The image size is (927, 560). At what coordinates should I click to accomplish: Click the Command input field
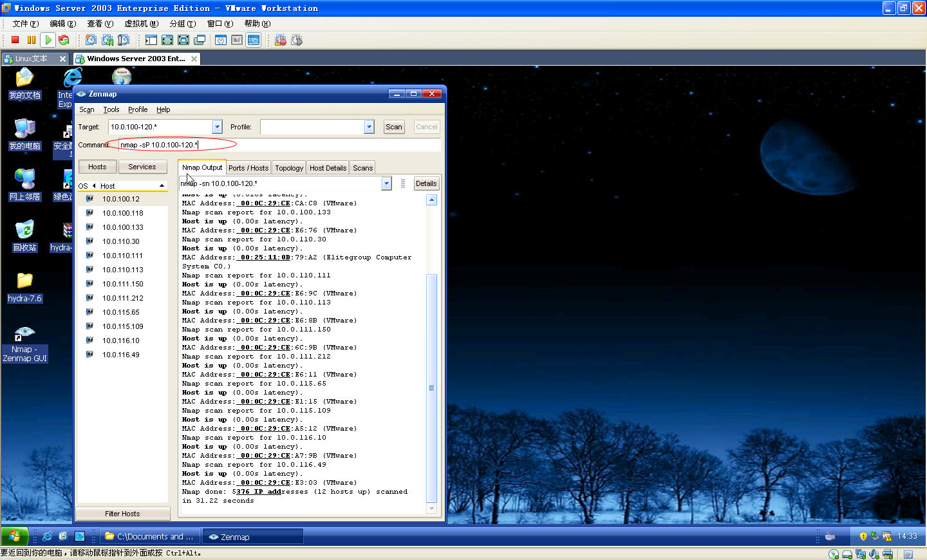[279, 145]
